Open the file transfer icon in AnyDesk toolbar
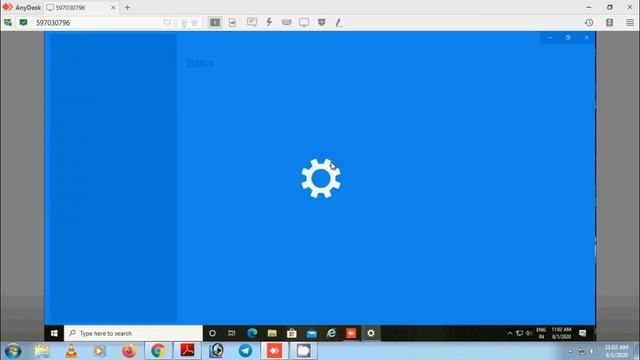This screenshot has width=640, height=360. pos(232,22)
